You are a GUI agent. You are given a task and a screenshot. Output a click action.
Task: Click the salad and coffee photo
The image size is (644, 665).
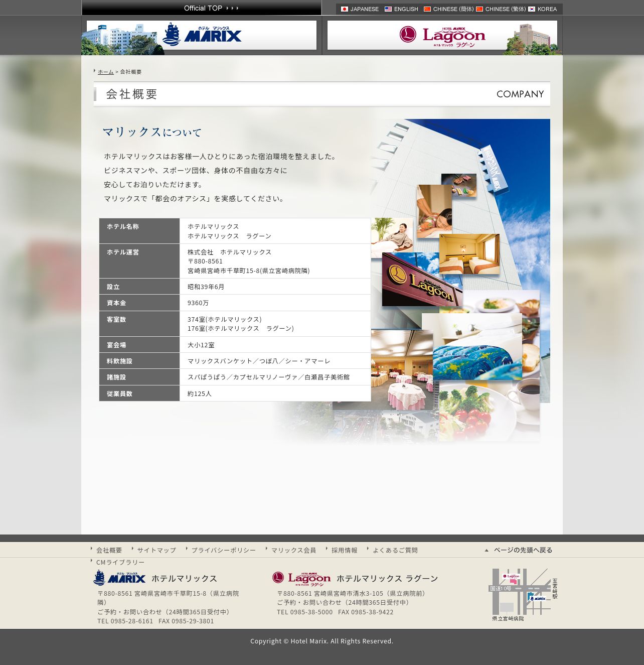[490, 411]
